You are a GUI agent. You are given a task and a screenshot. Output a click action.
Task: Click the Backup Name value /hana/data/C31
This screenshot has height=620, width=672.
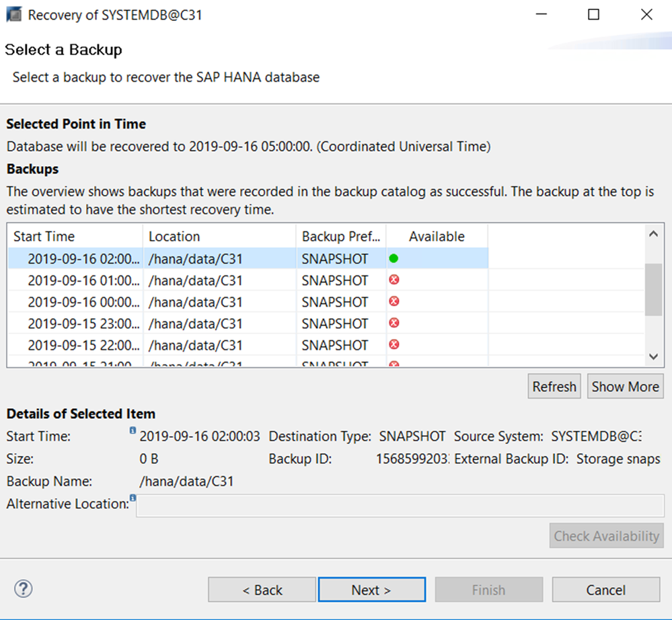(x=186, y=481)
